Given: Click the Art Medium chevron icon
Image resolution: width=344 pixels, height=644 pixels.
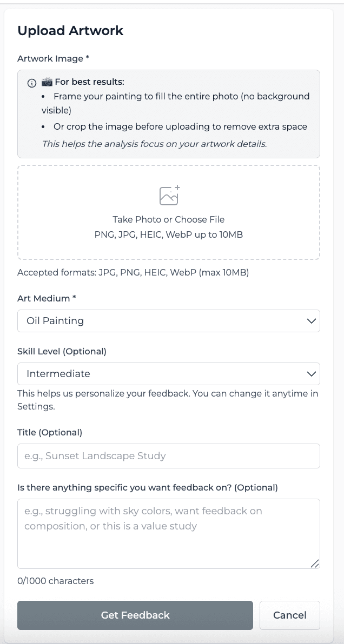Looking at the screenshot, I should [312, 321].
